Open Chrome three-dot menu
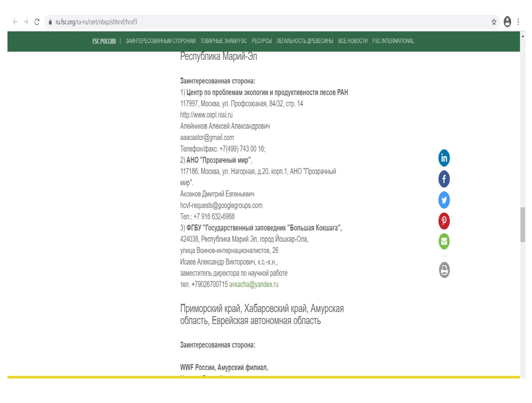Screen dimensions: 532x403 (518, 22)
